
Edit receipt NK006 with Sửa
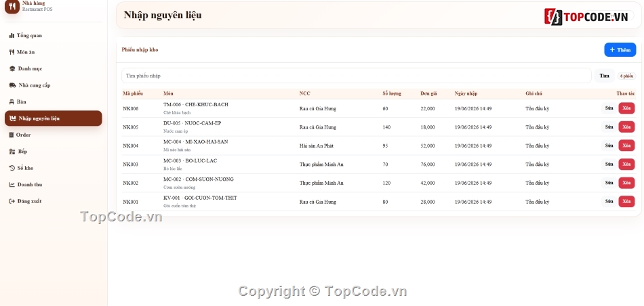click(609, 108)
